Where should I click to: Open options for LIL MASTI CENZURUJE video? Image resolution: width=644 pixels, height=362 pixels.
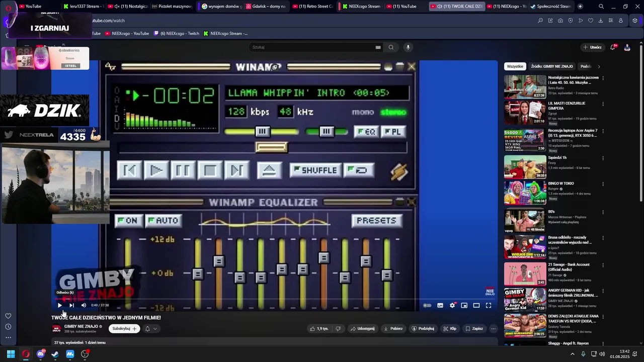(603, 104)
